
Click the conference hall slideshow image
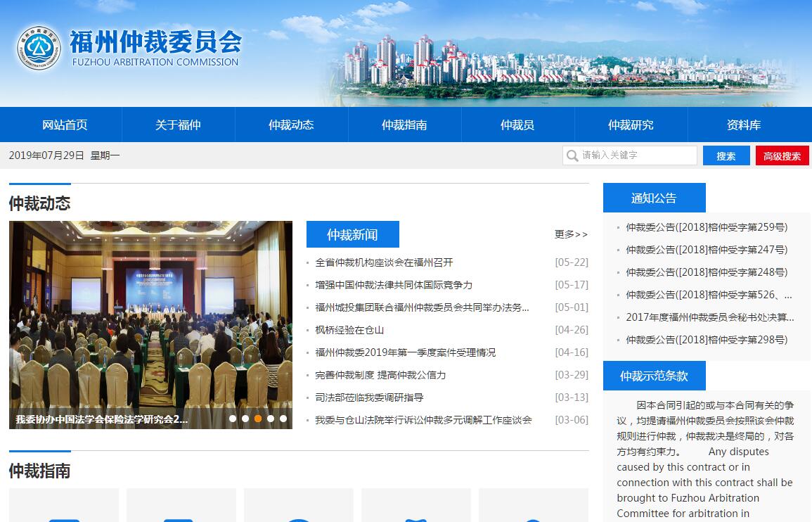click(150, 317)
